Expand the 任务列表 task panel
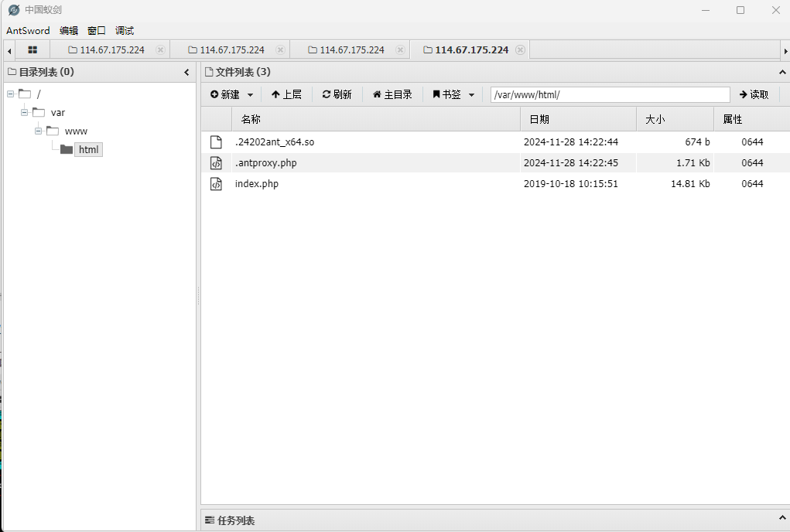The height and width of the screenshot is (532, 790). (x=781, y=519)
